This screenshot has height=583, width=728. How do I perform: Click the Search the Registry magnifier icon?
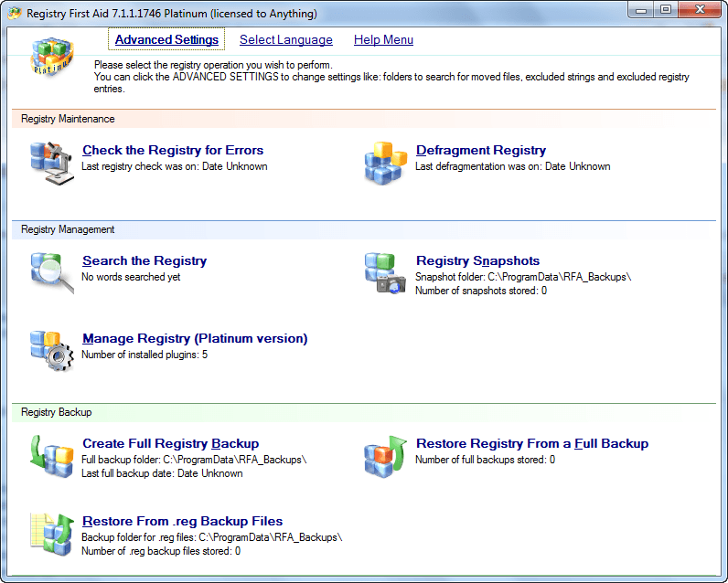pos(51,272)
